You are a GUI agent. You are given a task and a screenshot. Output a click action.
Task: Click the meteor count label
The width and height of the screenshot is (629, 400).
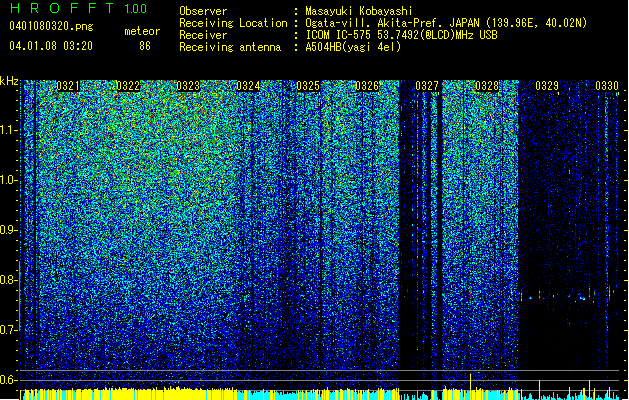tap(142, 31)
